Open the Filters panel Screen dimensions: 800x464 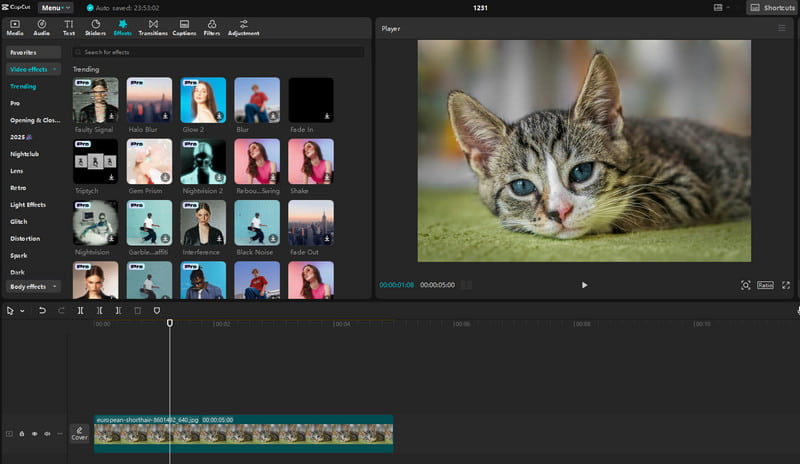(211, 27)
